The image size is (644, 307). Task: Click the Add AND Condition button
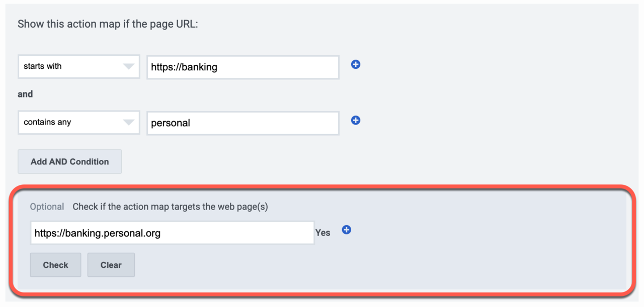(x=69, y=161)
